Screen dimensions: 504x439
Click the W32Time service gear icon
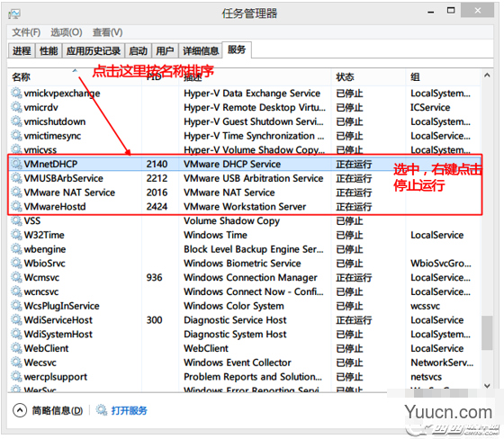[16, 235]
